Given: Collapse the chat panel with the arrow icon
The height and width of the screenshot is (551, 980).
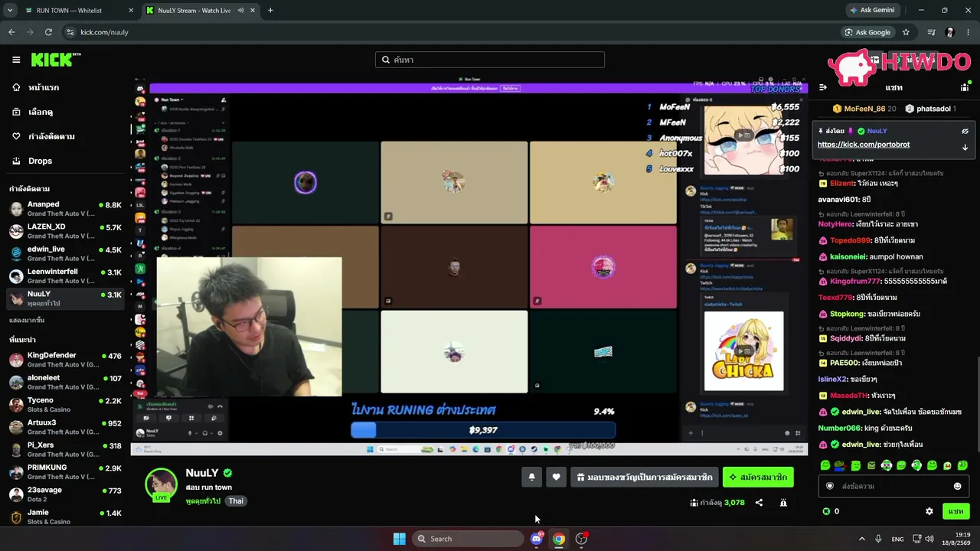Looking at the screenshot, I should pyautogui.click(x=823, y=87).
